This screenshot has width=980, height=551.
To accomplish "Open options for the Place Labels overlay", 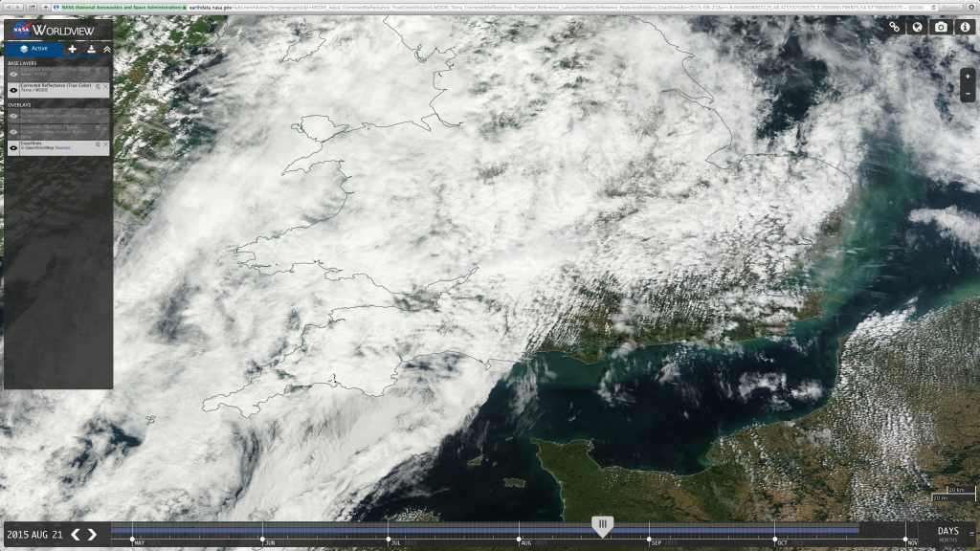I will click(99, 113).
